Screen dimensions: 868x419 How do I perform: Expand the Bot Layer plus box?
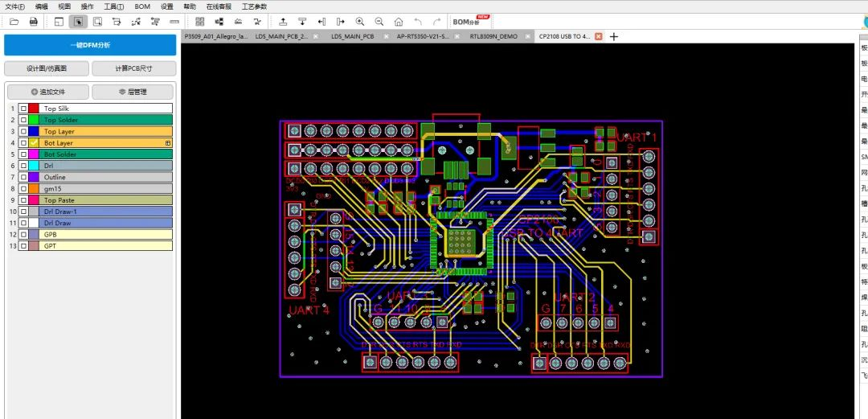168,143
